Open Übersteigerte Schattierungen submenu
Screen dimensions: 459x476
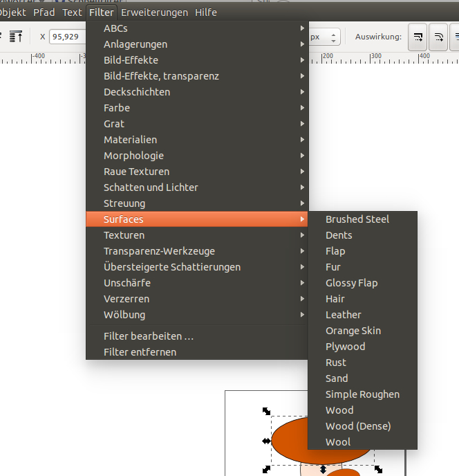click(x=197, y=267)
